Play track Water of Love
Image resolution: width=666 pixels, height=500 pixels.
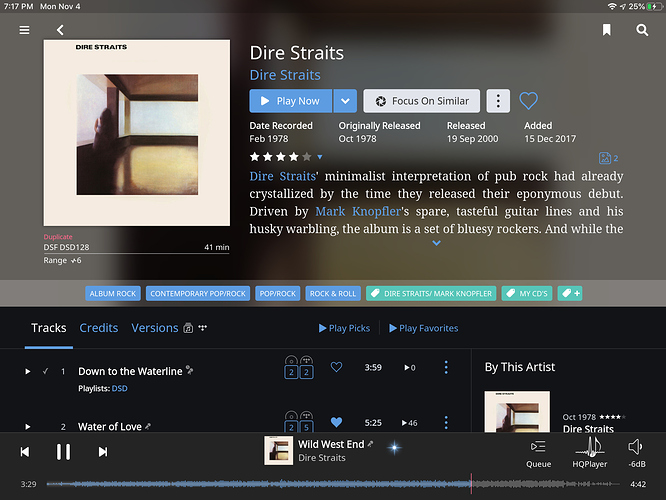pyautogui.click(x=28, y=427)
